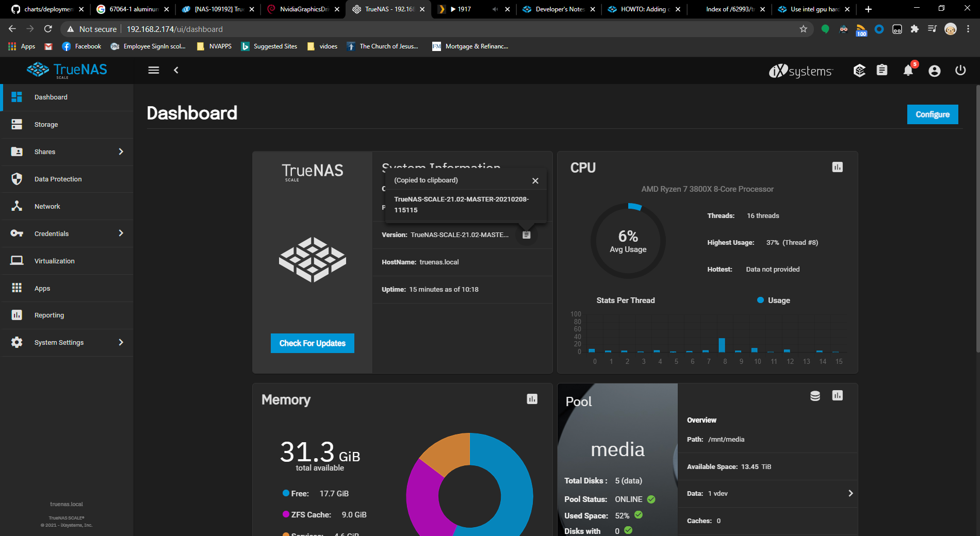Click the Shares folder icon in sidebar
Viewport: 980px width, 536px height.
(17, 152)
